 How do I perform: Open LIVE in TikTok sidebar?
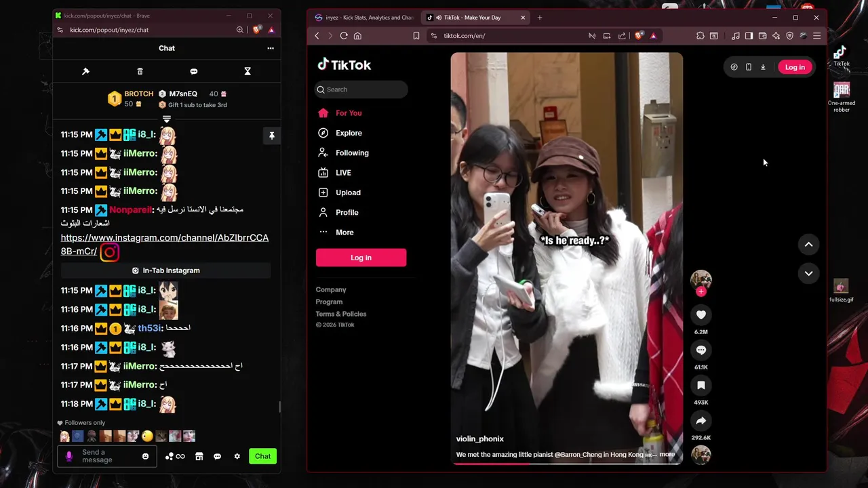(x=343, y=173)
